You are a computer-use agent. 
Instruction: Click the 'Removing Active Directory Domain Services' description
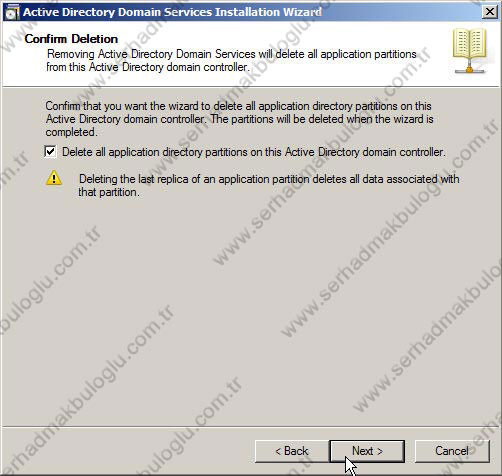231,60
